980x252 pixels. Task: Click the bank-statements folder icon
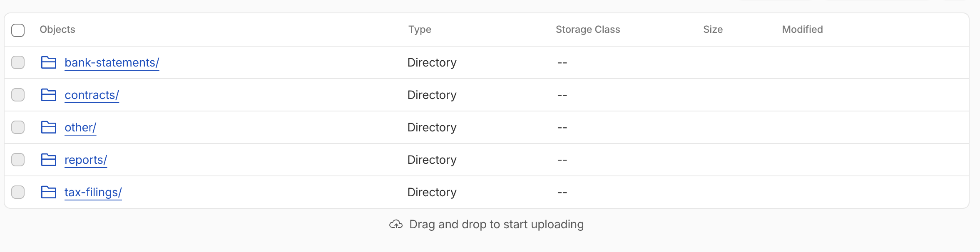[49, 62]
